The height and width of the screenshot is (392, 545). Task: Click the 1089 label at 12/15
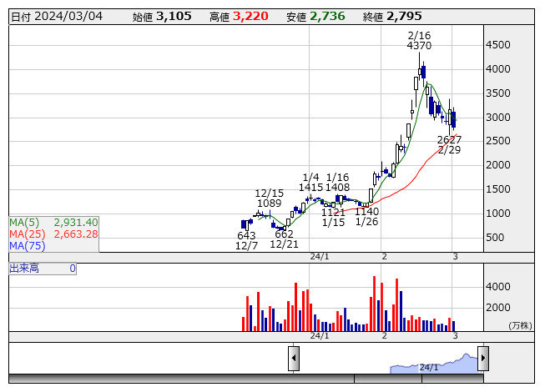coord(269,204)
